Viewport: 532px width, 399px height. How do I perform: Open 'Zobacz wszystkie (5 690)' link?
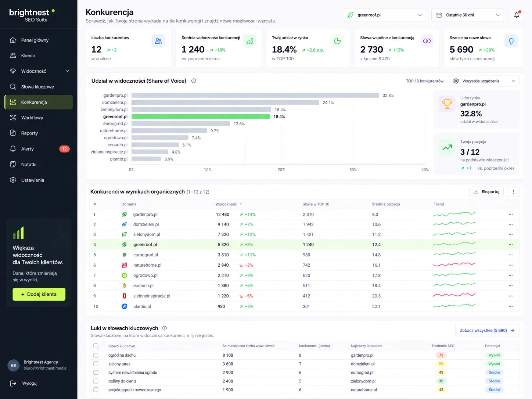click(x=487, y=331)
